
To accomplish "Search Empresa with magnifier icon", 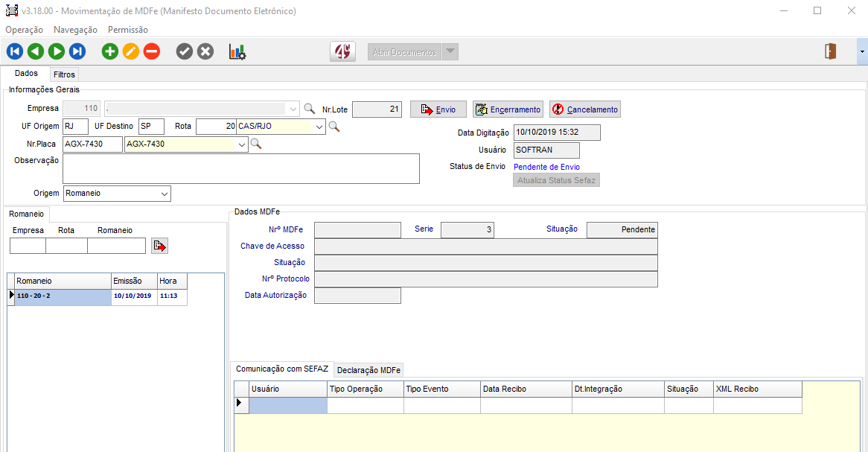I will pos(310,109).
